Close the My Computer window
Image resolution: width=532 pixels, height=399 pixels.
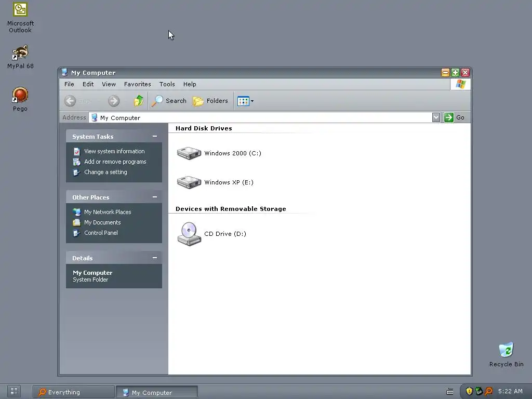[465, 72]
